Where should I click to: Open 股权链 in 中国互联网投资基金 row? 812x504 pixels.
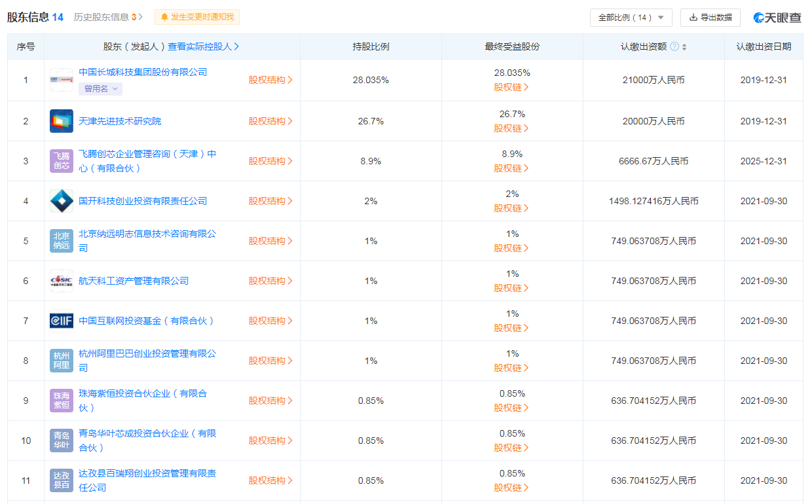point(511,328)
